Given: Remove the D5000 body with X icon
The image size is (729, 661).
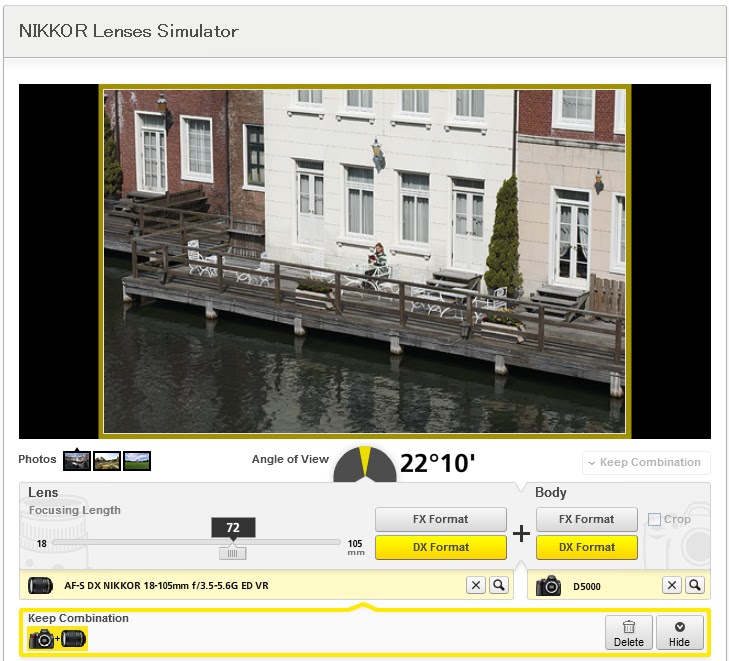Looking at the screenshot, I should [x=672, y=585].
